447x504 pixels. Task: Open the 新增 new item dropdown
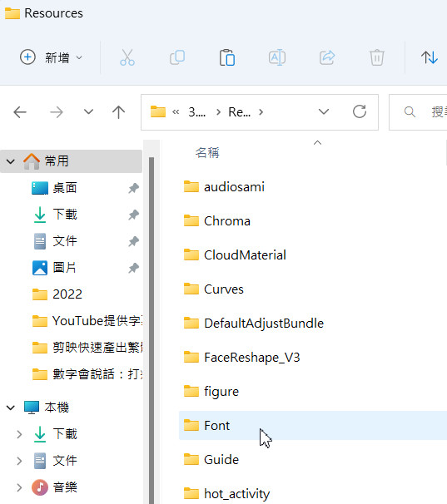click(x=52, y=57)
